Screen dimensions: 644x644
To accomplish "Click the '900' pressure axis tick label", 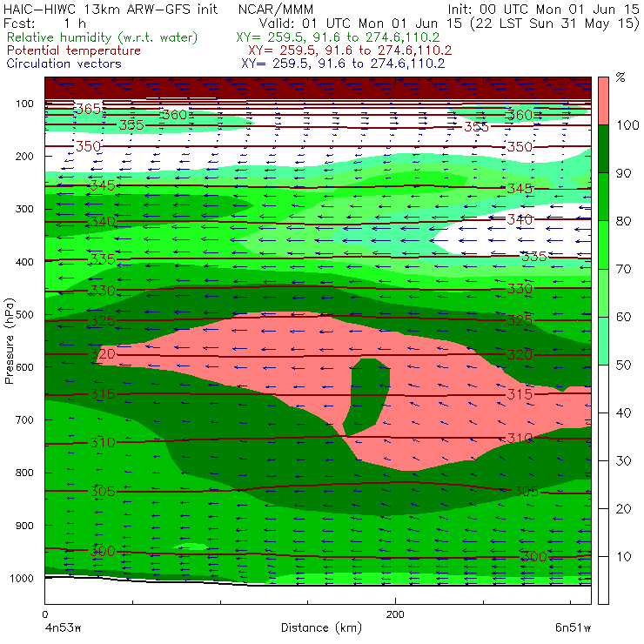I will tap(24, 526).
